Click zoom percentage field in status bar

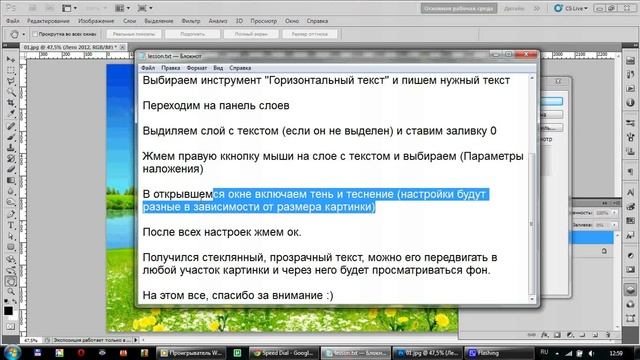coord(31,340)
